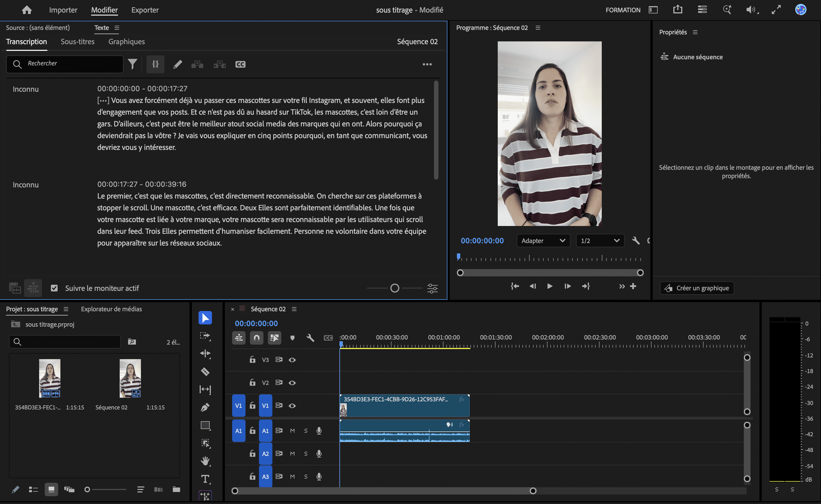Image resolution: width=821 pixels, height=504 pixels.
Task: Open the three-dot more options menu in the Texte panel
Action: click(x=427, y=64)
